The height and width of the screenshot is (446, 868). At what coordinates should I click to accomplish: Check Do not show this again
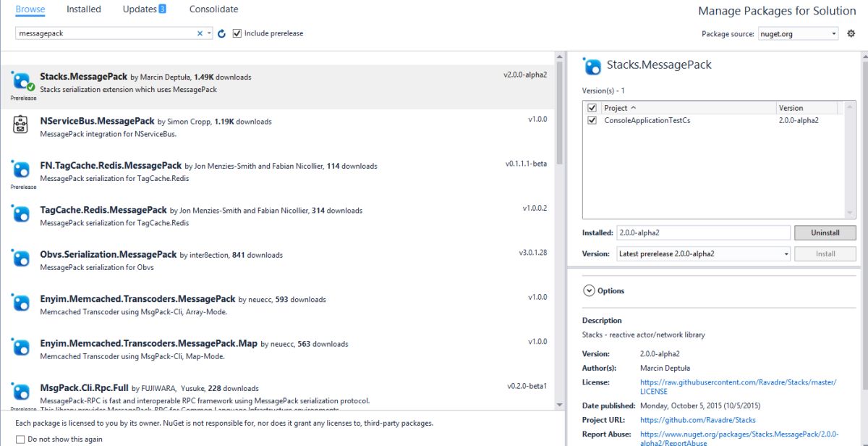(x=20, y=439)
